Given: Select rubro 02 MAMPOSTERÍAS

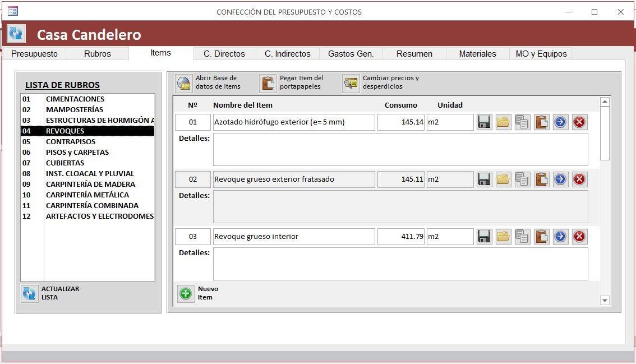Looking at the screenshot, I should 87,109.
